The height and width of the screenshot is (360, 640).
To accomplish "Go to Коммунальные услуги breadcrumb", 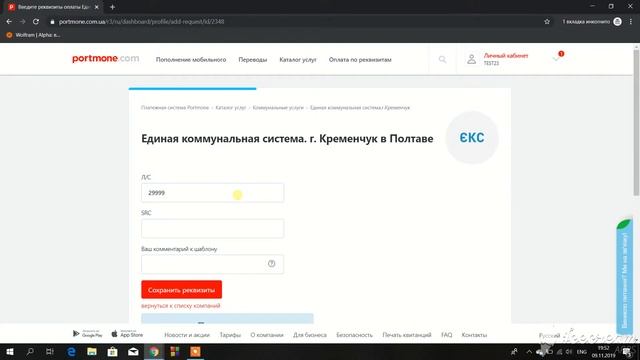I will [278, 108].
